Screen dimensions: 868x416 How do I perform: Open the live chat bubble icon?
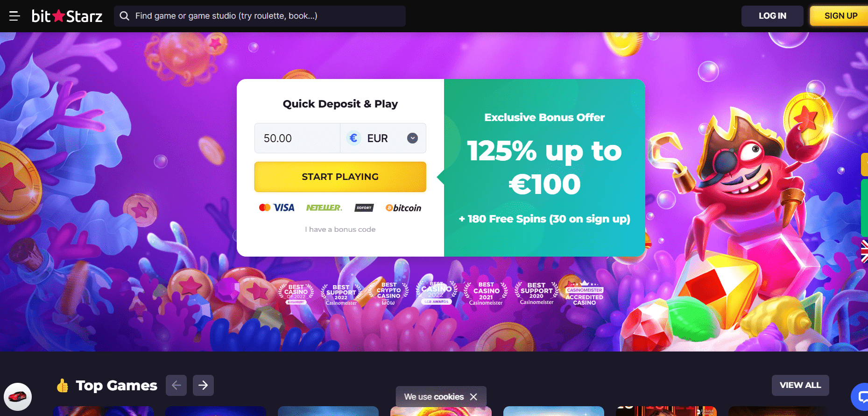[860, 397]
